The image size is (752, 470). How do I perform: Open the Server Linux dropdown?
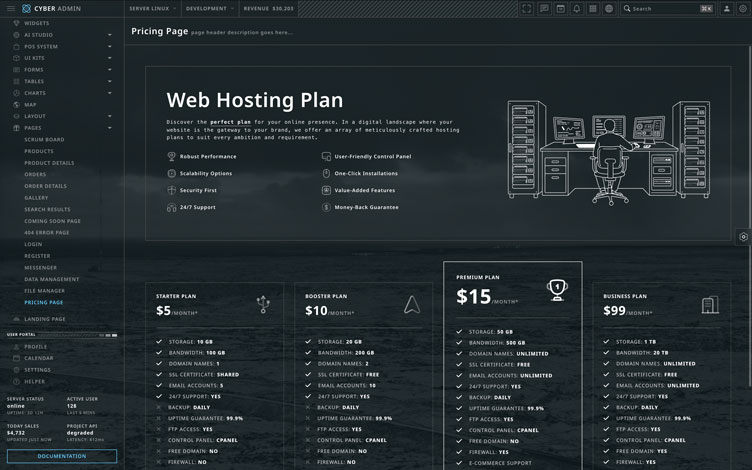point(152,8)
